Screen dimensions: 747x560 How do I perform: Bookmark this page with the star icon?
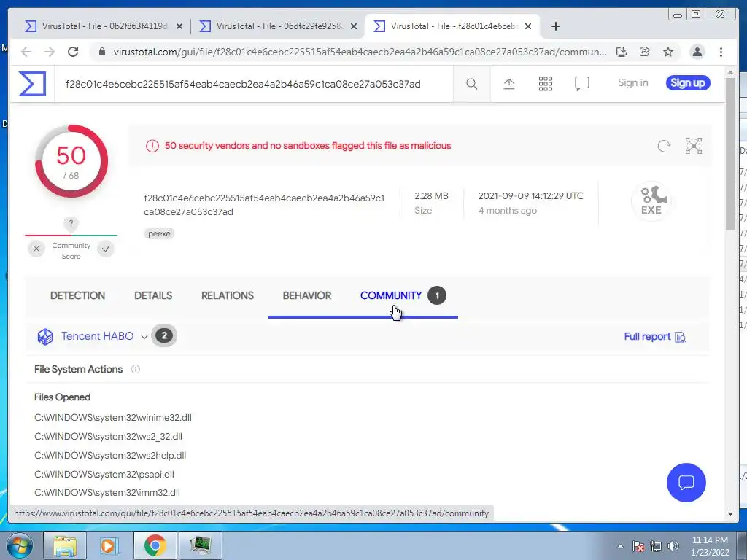point(668,52)
